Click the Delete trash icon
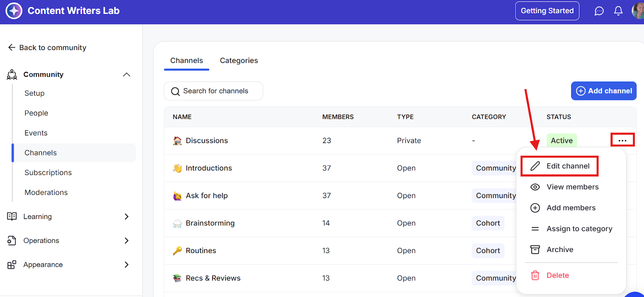The image size is (644, 297). tap(535, 275)
